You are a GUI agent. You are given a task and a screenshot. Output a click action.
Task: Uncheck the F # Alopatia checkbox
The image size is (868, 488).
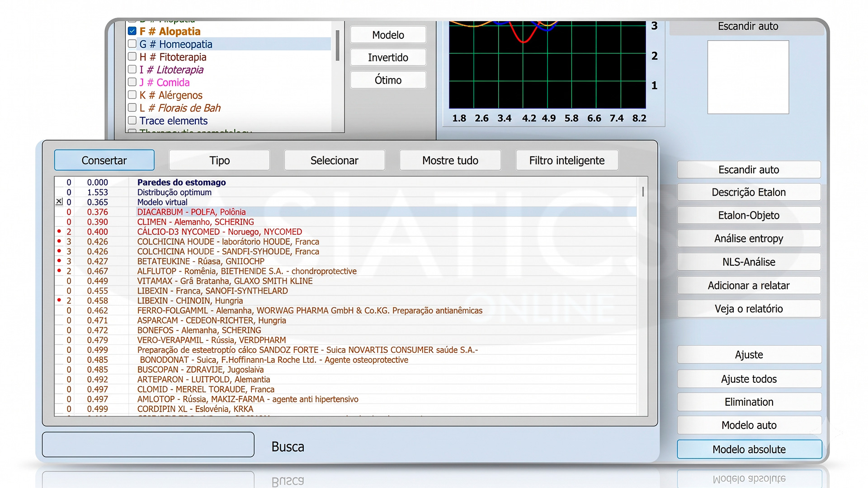coord(132,31)
